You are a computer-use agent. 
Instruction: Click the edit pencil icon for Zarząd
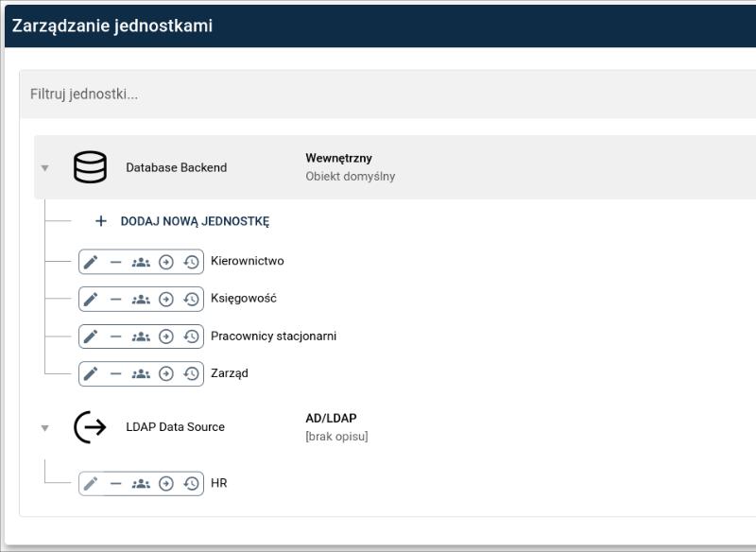(91, 373)
